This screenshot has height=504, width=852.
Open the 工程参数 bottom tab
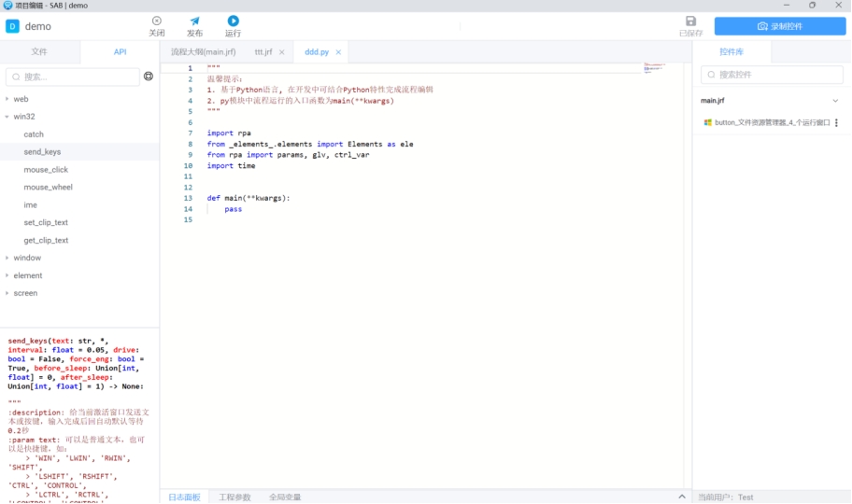[x=234, y=497]
